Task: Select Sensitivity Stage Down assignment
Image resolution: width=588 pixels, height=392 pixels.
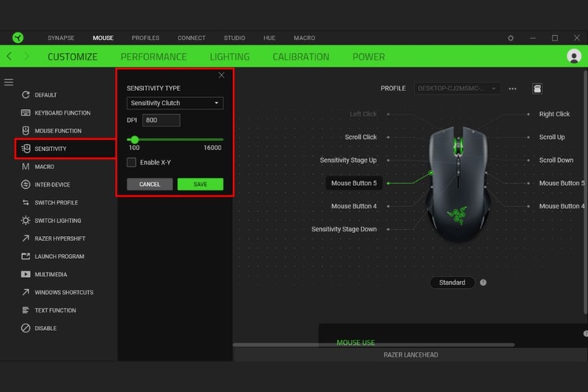Action: 344,229
